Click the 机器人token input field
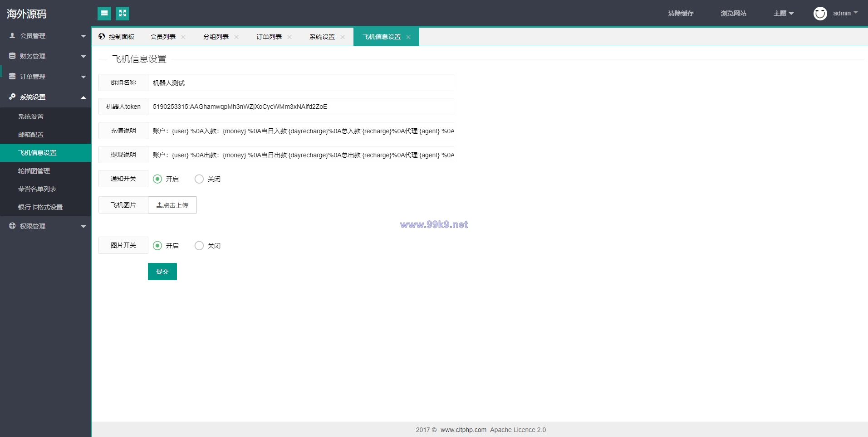 [x=301, y=107]
